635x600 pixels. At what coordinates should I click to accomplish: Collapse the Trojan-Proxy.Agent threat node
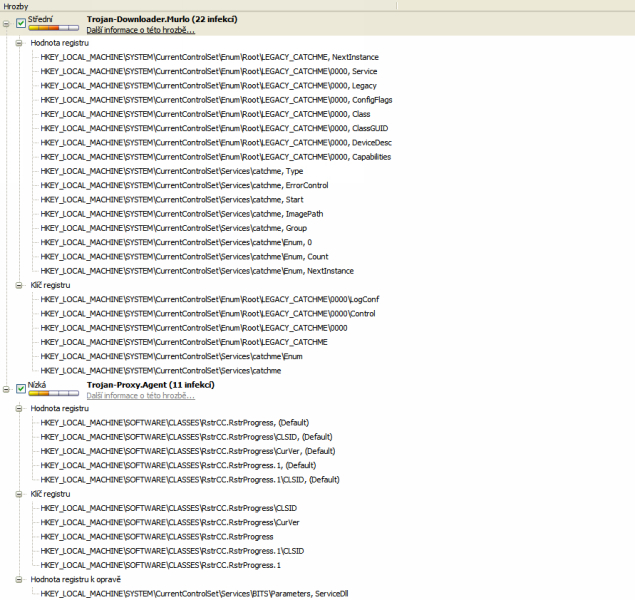[6, 389]
